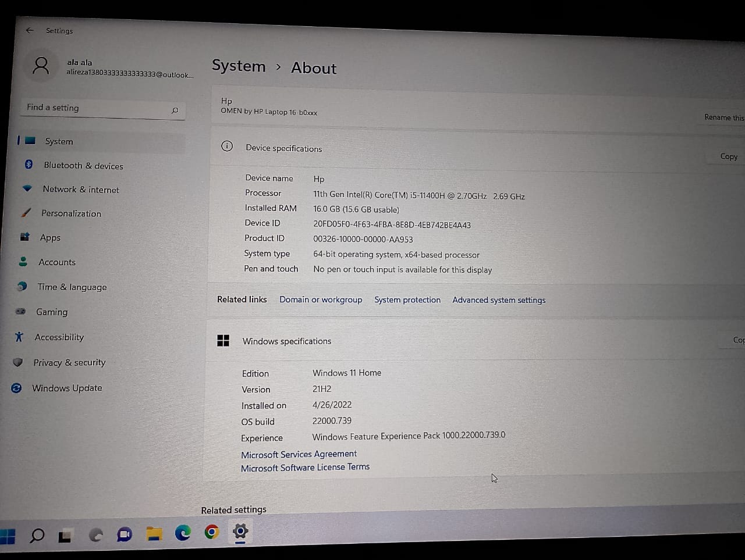
Task: Click Windows Feature Experience Pack text
Action: coord(409,436)
